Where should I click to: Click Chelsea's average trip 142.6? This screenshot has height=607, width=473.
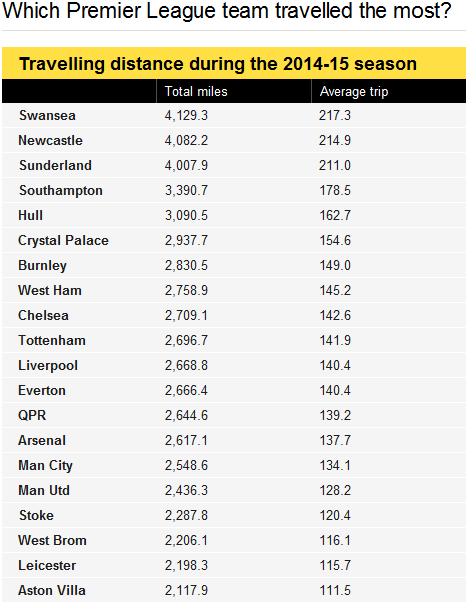click(x=335, y=315)
